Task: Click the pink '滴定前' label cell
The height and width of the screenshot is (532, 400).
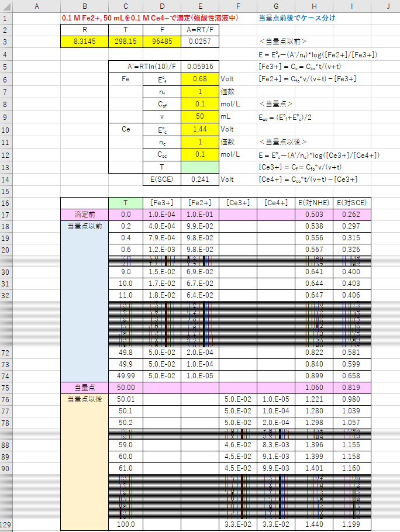Action: 84,215
